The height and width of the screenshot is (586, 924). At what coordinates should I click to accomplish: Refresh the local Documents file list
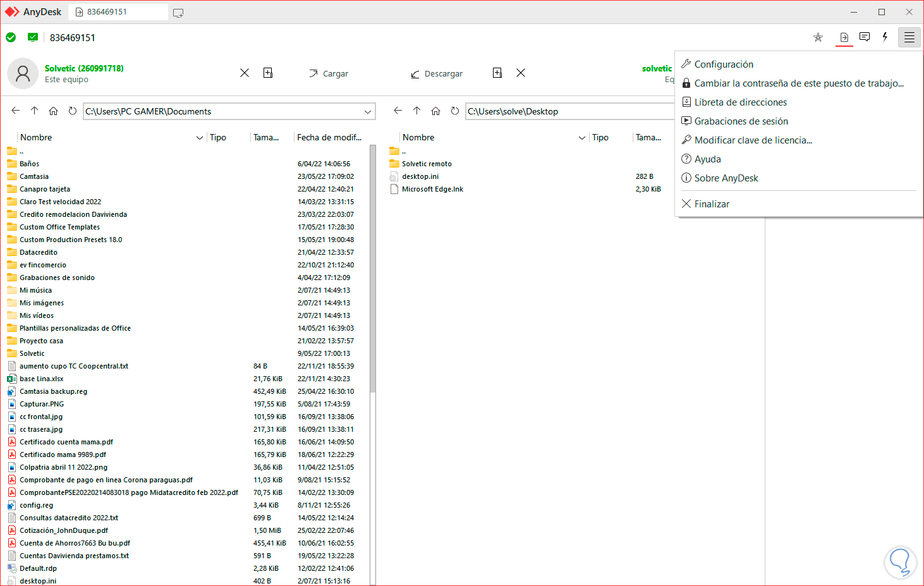(73, 111)
